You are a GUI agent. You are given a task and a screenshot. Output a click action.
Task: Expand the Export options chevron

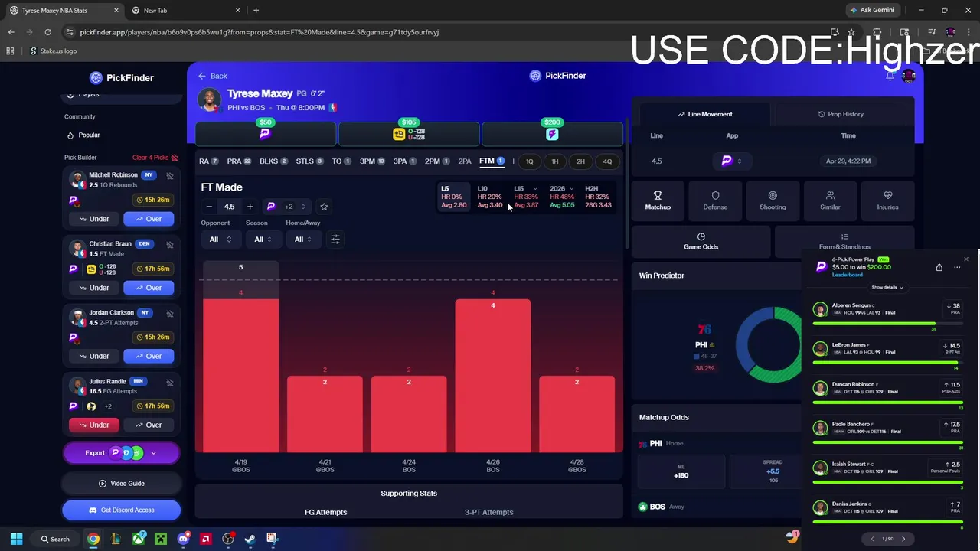click(153, 453)
